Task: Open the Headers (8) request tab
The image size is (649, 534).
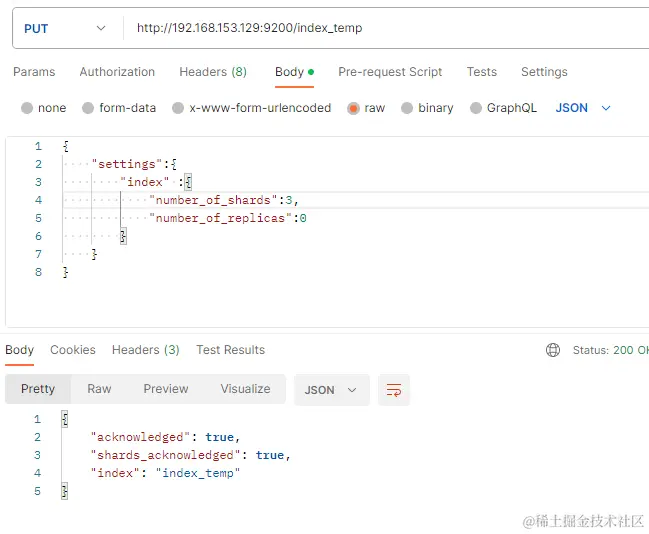Action: 213,72
